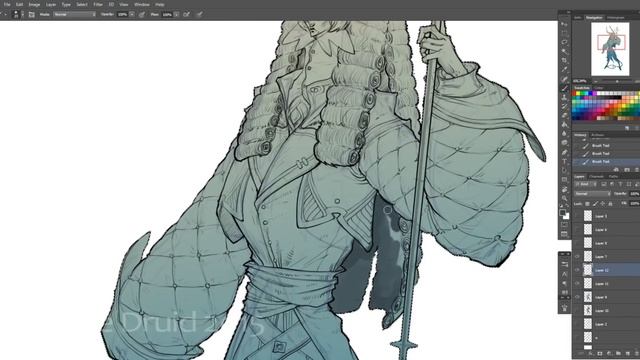Viewport: 640px width, 360px height.
Task: Open the File menu
Action: point(7,4)
